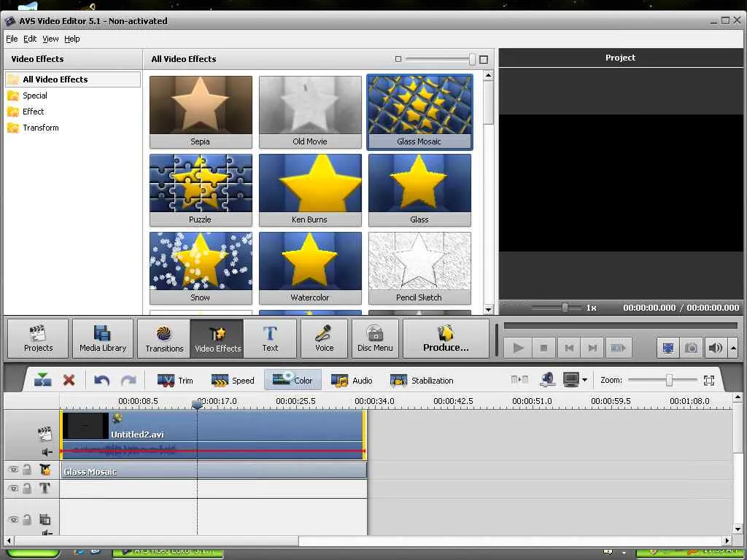
Task: Click the Audio tool
Action: coord(352,380)
